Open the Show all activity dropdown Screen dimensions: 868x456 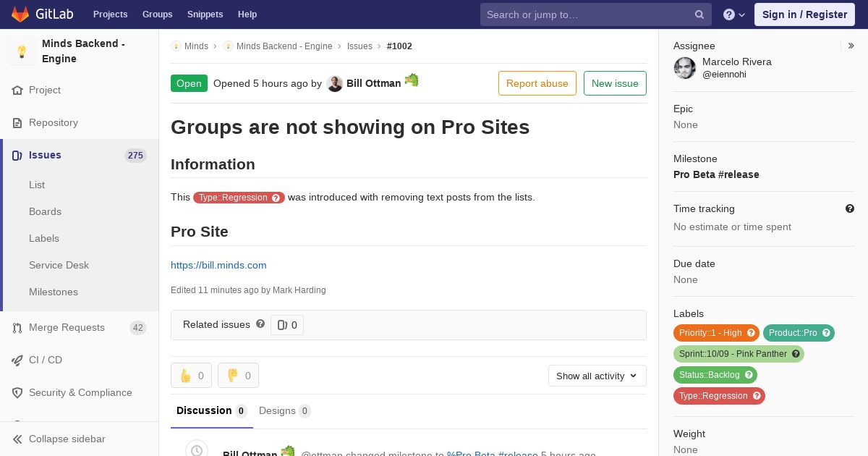coord(597,376)
